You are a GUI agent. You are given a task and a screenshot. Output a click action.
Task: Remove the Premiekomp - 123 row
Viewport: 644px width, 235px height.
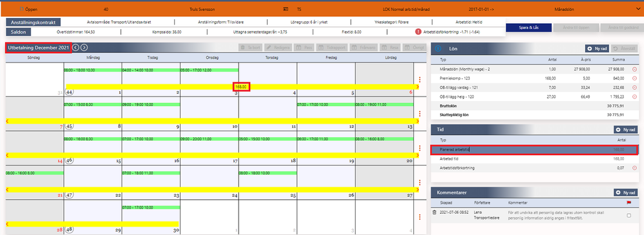(635, 79)
